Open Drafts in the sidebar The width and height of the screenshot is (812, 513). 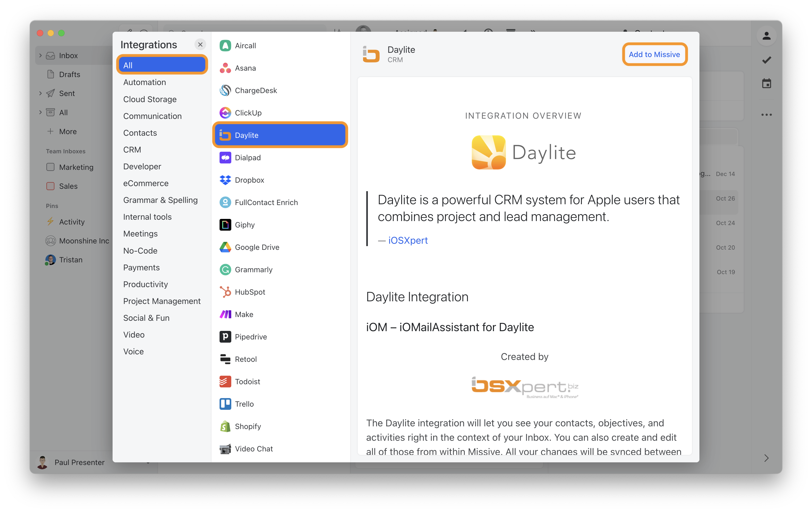pyautogui.click(x=69, y=74)
